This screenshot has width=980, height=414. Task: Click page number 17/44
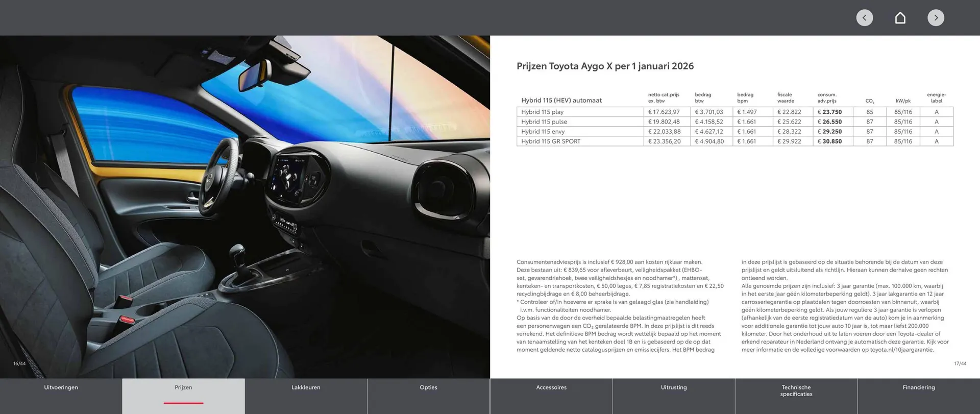tap(960, 363)
